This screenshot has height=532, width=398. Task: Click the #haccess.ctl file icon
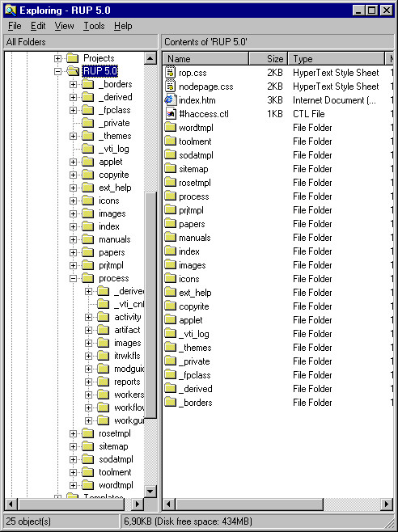pyautogui.click(x=171, y=113)
